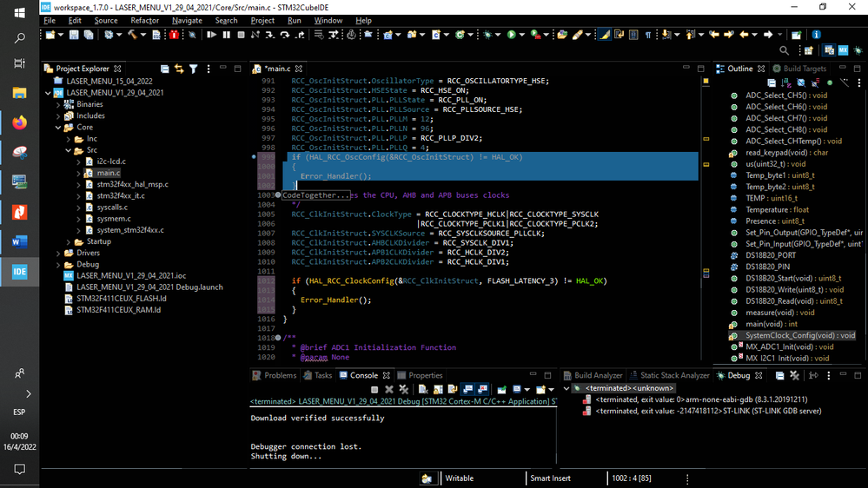
Task: Expand the Includes node
Action: coord(58,115)
